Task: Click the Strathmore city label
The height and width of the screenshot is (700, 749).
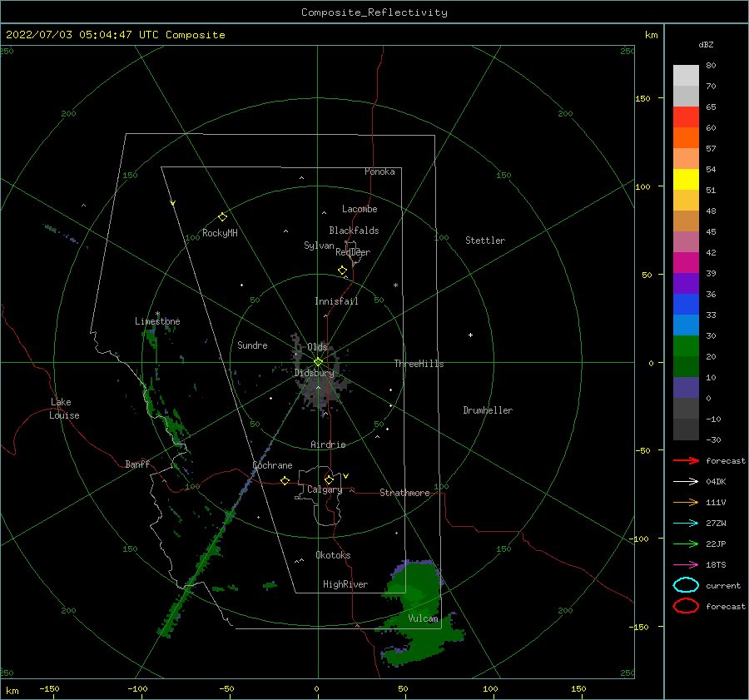Action: pos(404,493)
